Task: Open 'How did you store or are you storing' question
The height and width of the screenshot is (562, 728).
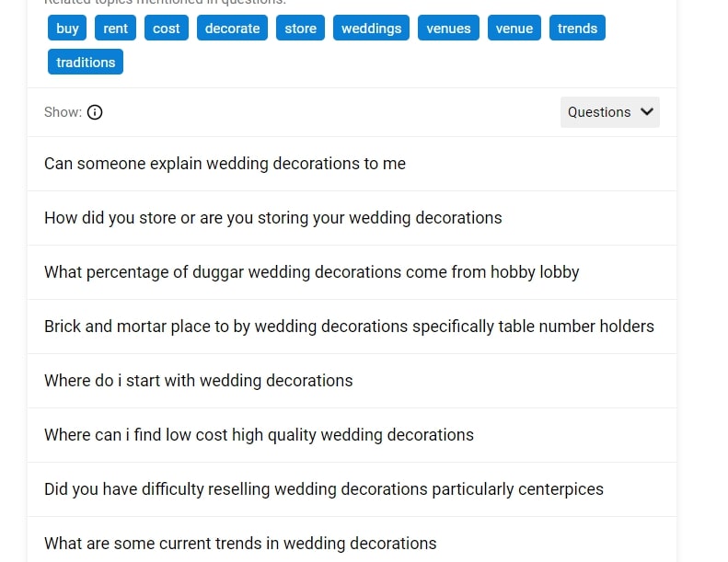Action: point(352,218)
